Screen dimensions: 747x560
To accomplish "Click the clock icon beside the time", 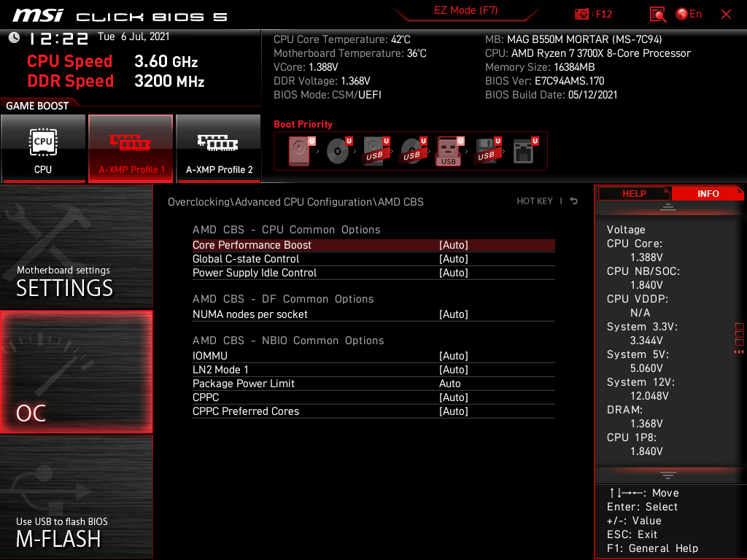I will 14,38.
